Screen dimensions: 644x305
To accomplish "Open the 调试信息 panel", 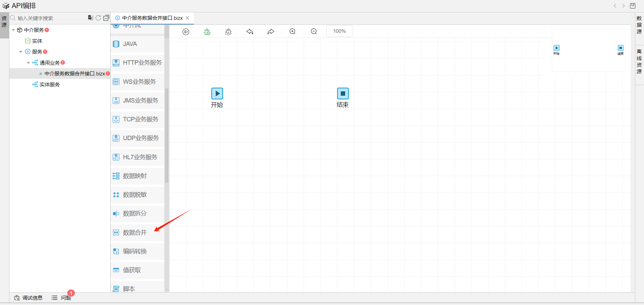I will (x=29, y=298).
